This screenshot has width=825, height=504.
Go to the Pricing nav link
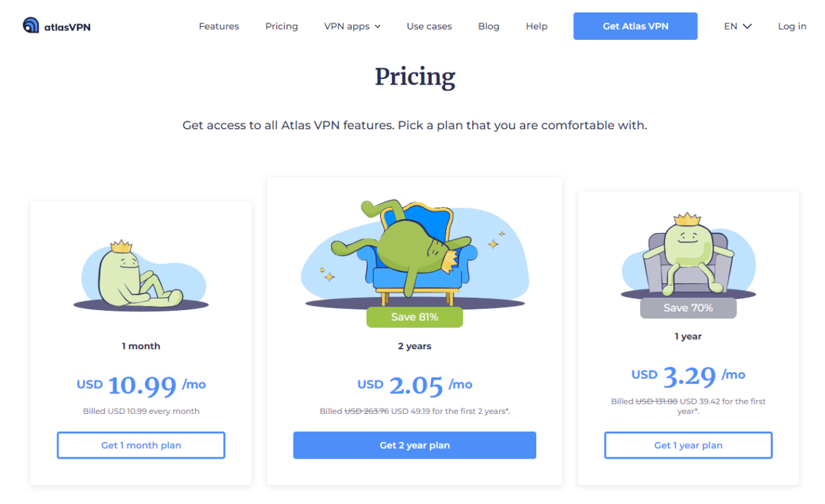tap(281, 26)
